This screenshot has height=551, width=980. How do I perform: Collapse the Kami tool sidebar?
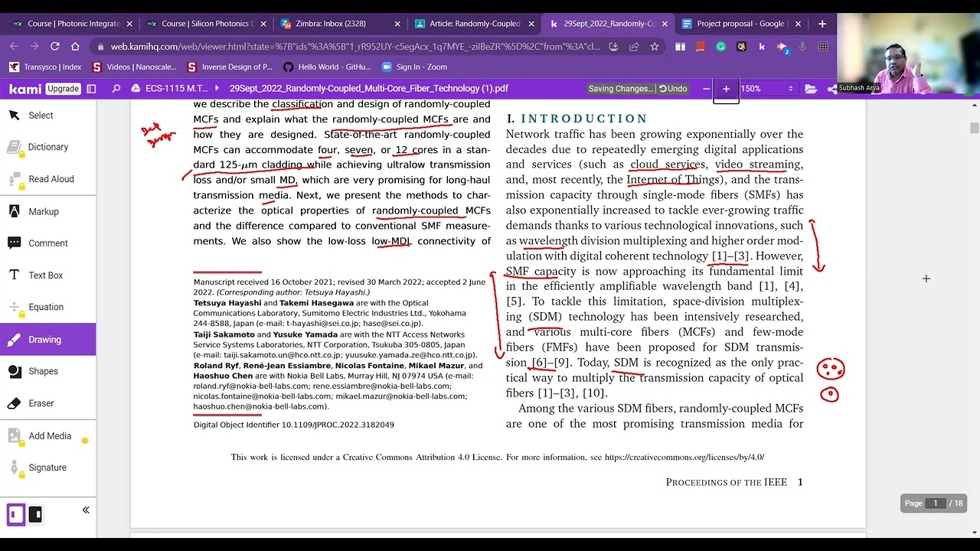tap(86, 510)
